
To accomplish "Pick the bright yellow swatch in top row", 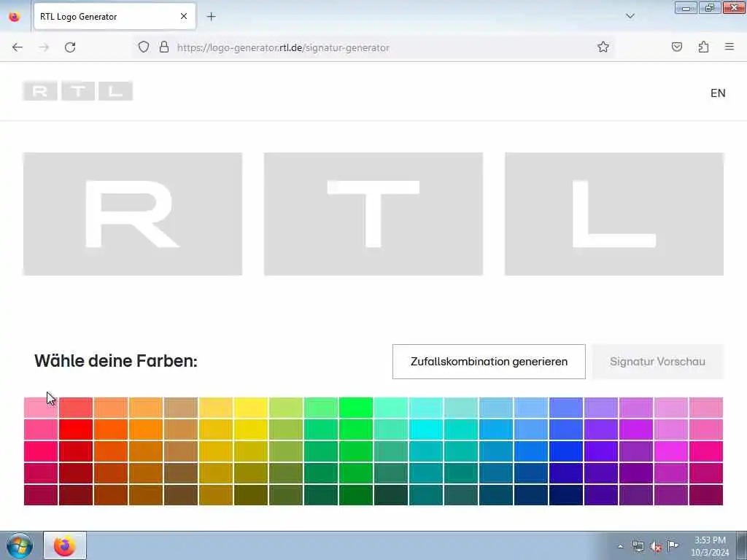I will (x=251, y=408).
